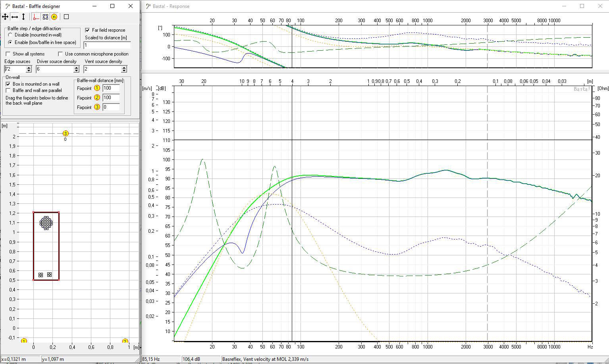
Task: Click Driver source density spinner arrows
Action: pos(76,69)
